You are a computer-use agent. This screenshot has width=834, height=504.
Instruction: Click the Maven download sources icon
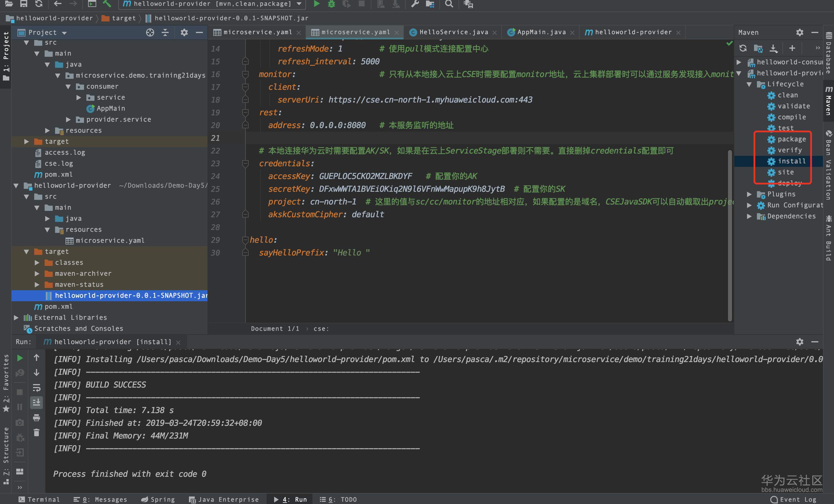click(773, 48)
